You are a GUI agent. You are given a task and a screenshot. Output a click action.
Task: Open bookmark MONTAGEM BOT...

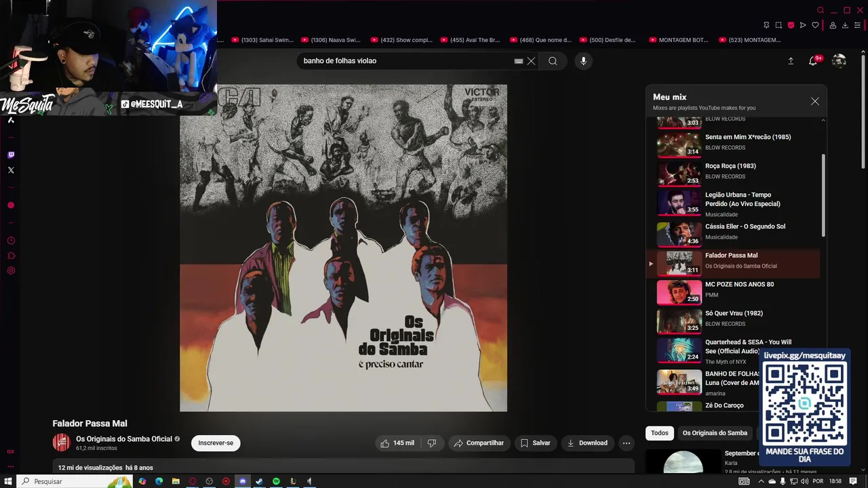click(x=679, y=40)
